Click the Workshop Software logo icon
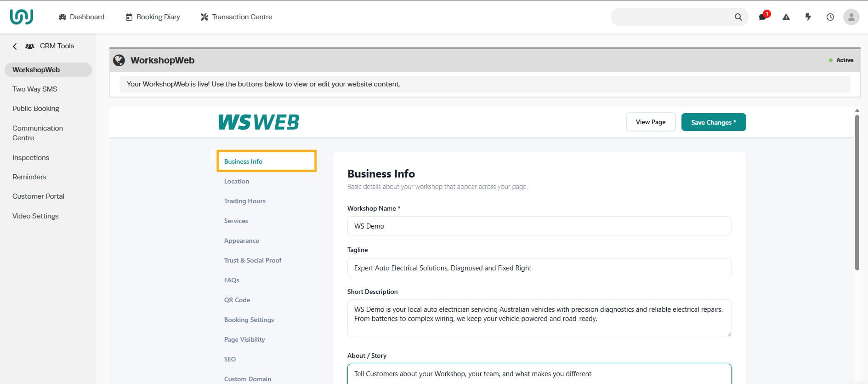The width and height of the screenshot is (868, 384). coord(21,17)
